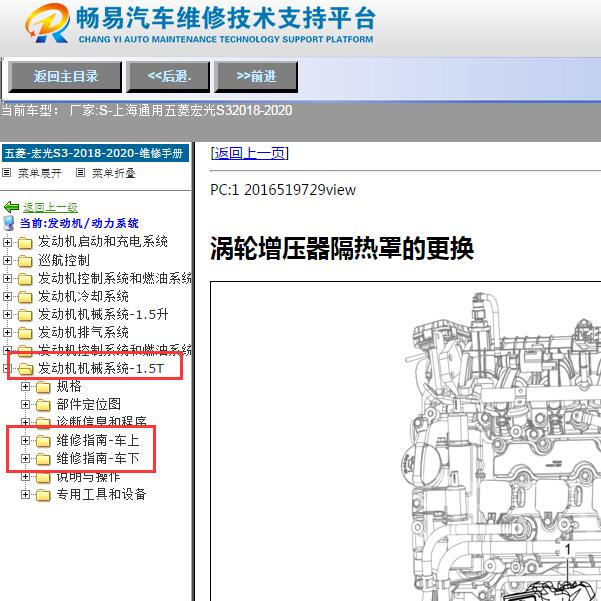
Task: Select 菜单折叠 menu option text
Action: [x=113, y=173]
